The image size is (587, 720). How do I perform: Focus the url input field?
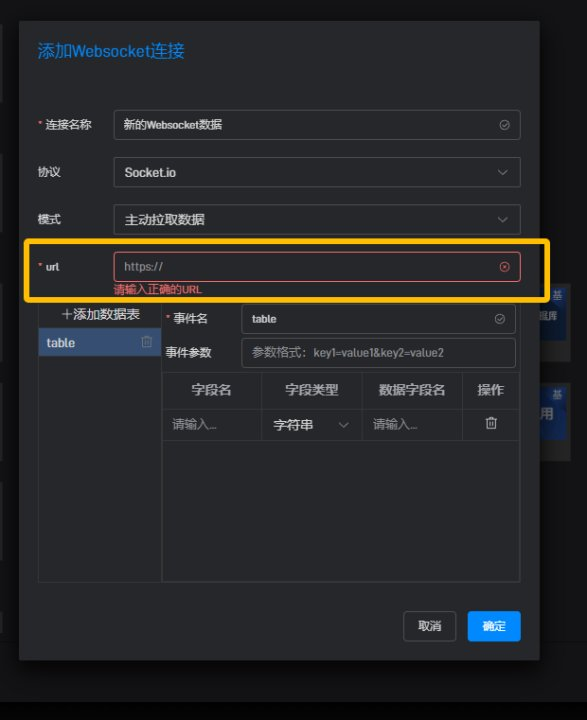317,267
